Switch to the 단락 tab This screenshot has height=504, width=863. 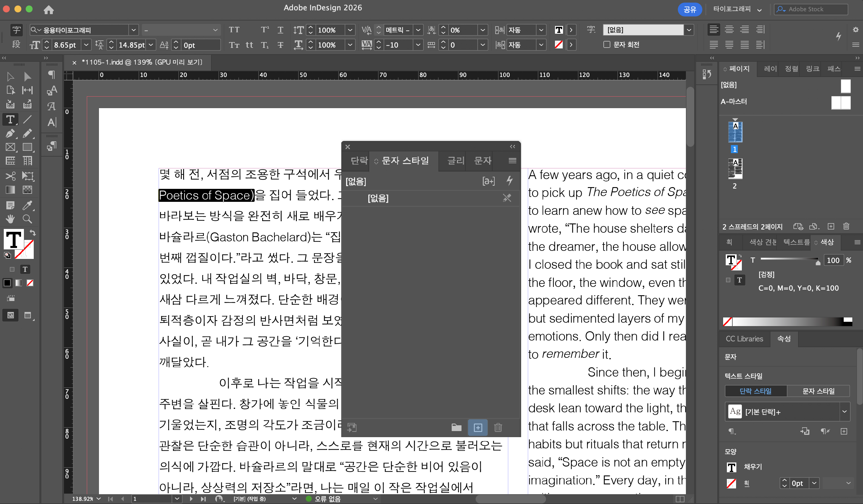(x=359, y=161)
